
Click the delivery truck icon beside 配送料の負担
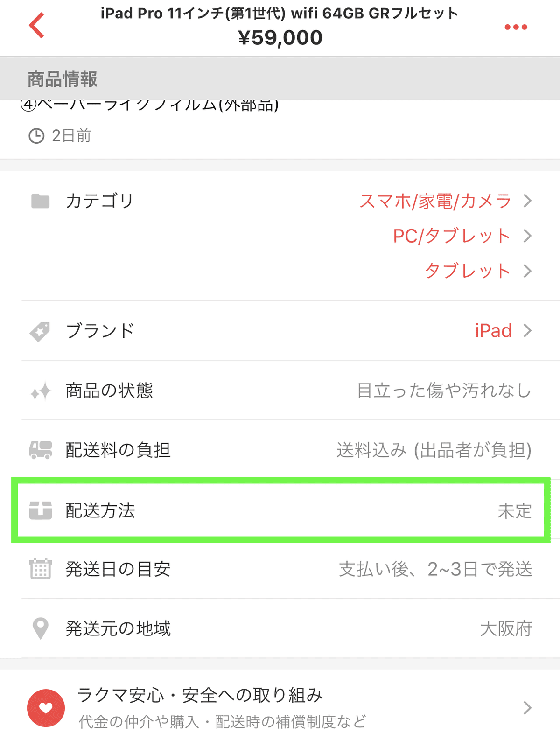point(41,450)
